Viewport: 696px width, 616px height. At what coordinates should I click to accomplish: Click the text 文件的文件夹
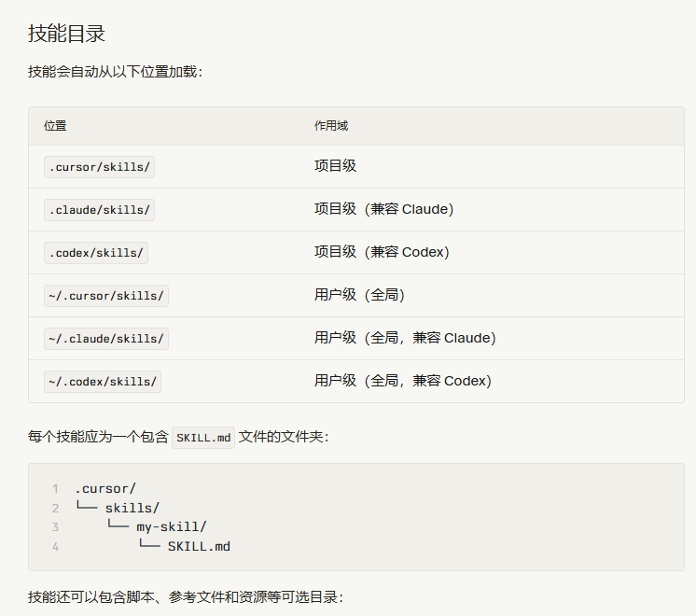point(284,437)
